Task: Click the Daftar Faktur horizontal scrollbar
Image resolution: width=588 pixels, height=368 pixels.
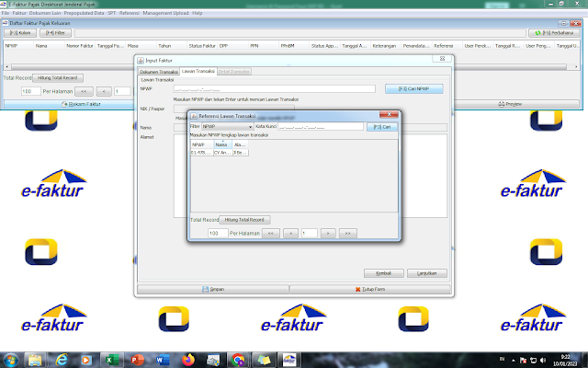Action: 288,67
